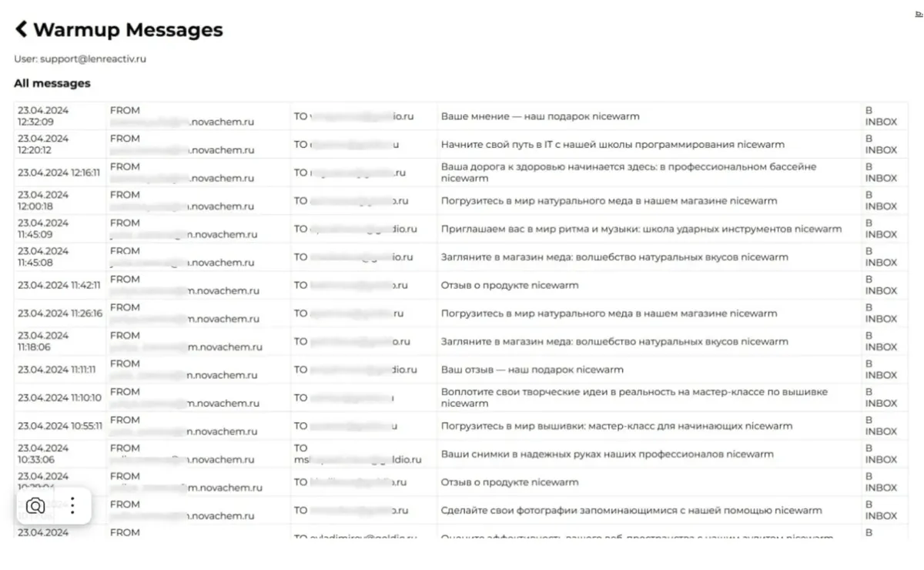Click the 11:45:08 honey shop message subject
The width and height of the screenshot is (924, 570).
point(614,257)
